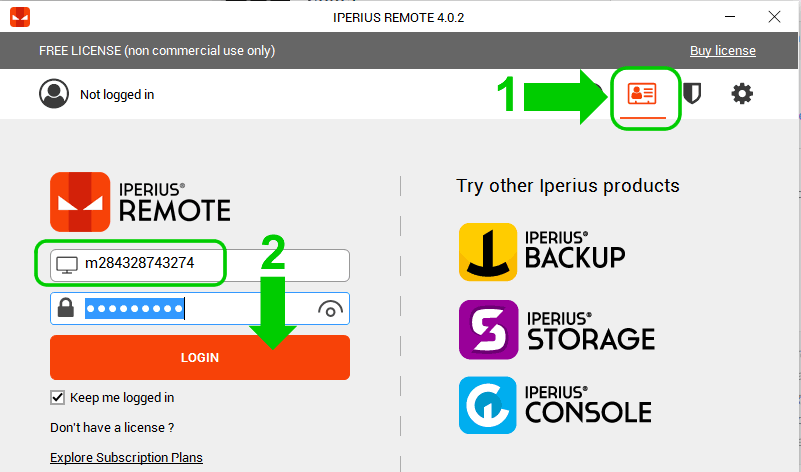Click inside the password field
Viewport: 801px width, 472px height.
tap(200, 309)
